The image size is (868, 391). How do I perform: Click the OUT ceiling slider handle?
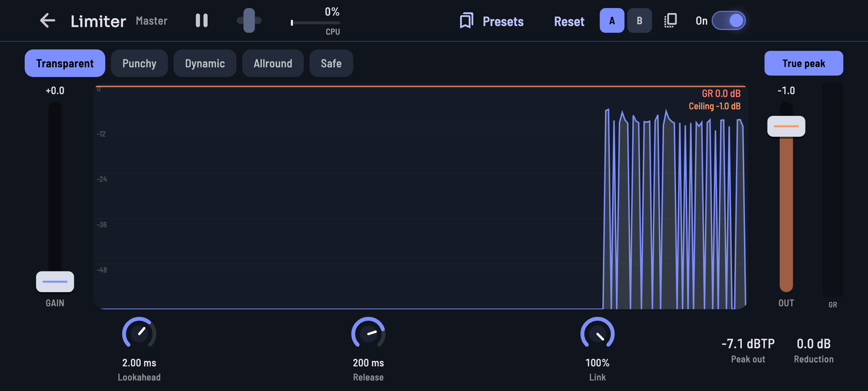click(x=786, y=126)
